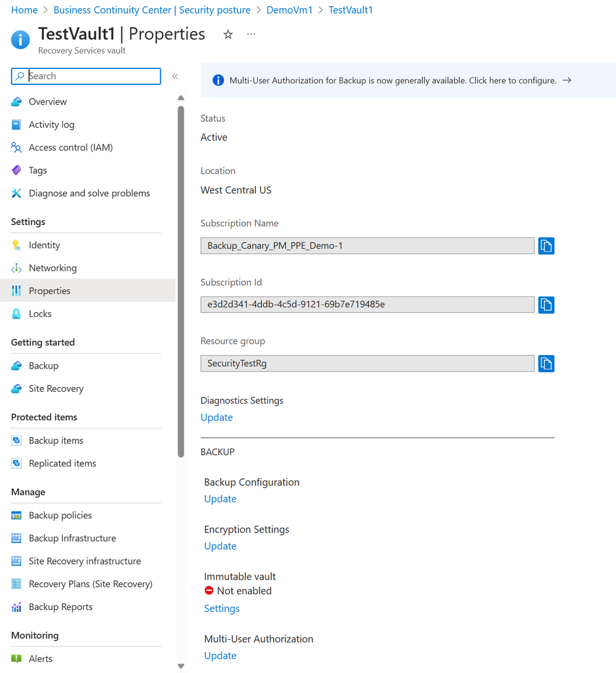
Task: Copy the Subscription Id to clipboard
Action: [x=546, y=304]
